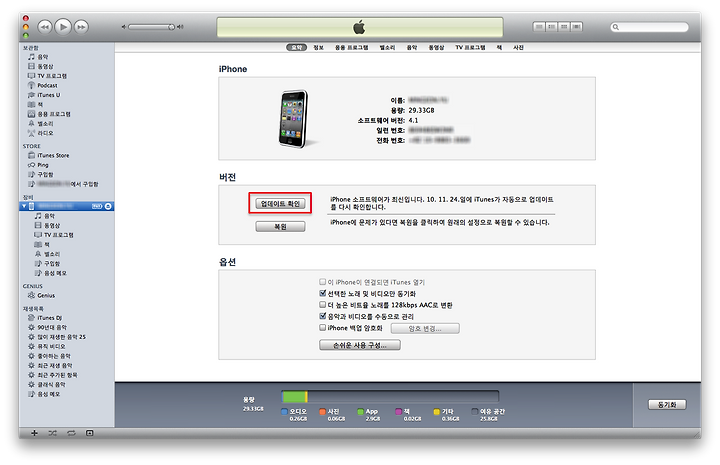Viewport: 720px width, 465px height.
Task: Open 라디오 in the sidebar
Action: (40, 133)
